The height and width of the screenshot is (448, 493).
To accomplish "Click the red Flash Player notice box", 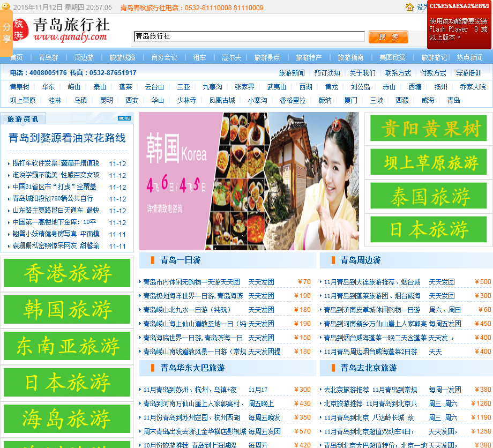I will pyautogui.click(x=460, y=25).
